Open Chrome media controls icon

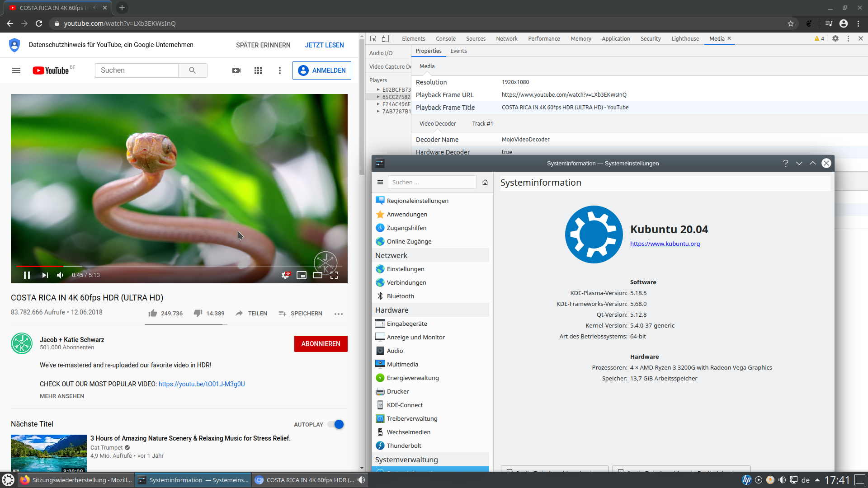point(829,23)
